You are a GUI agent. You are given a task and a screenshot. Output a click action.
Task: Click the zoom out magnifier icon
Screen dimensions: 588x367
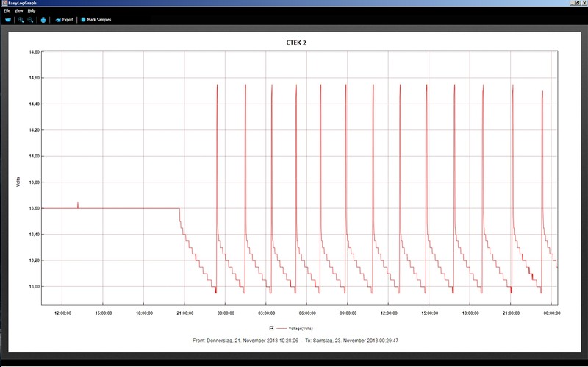[31, 20]
